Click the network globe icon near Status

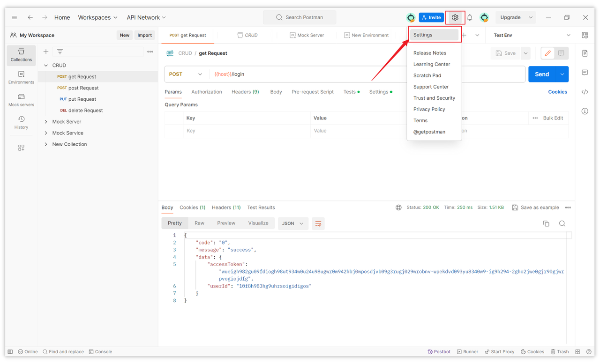click(398, 208)
